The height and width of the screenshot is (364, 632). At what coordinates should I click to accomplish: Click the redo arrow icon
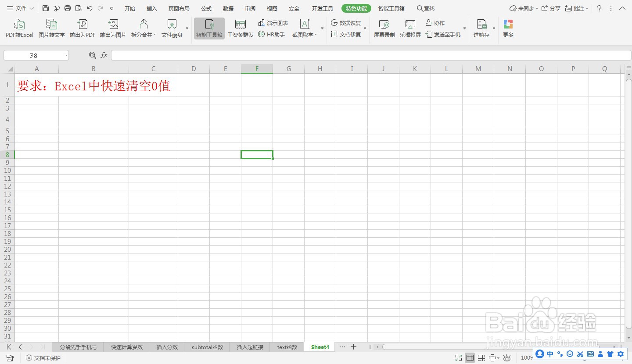pyautogui.click(x=101, y=8)
